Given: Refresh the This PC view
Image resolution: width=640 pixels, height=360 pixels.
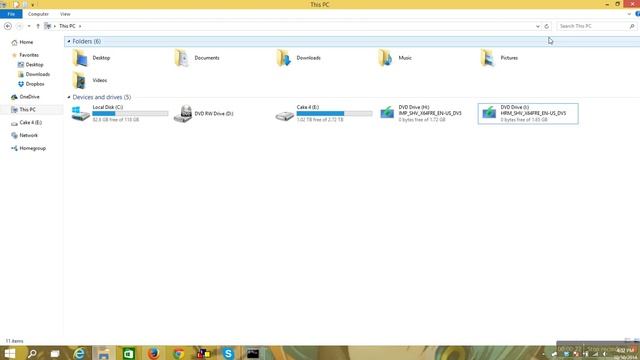Looking at the screenshot, I should pos(547,26).
